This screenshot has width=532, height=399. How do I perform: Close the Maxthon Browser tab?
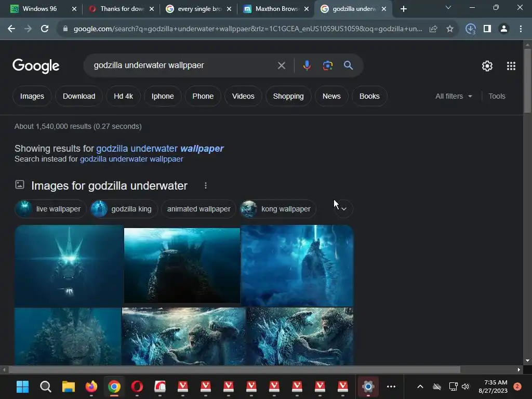307,9
